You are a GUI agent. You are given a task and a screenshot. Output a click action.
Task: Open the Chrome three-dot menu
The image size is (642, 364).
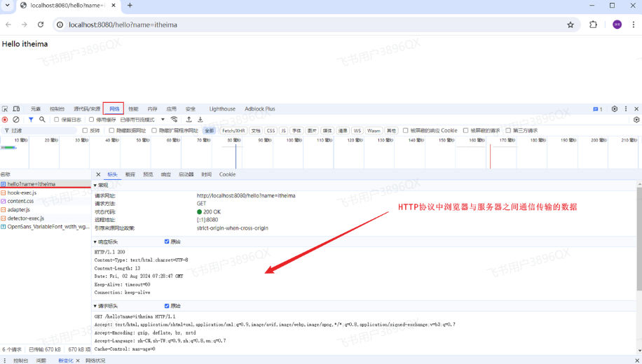(x=634, y=24)
